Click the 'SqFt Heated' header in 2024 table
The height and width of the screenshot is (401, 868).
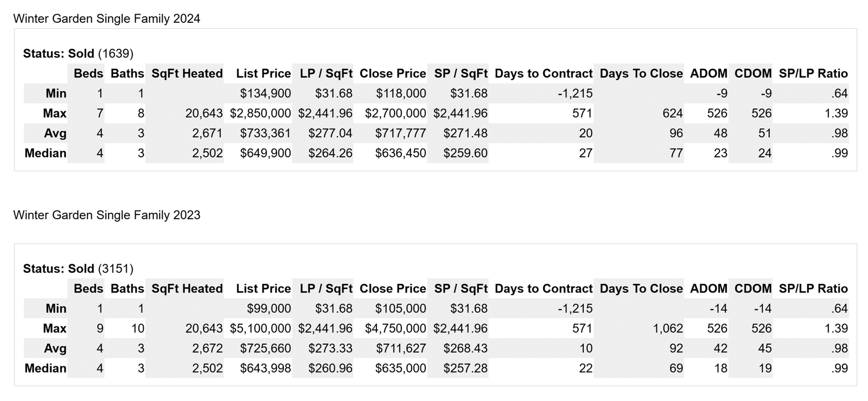pos(187,74)
